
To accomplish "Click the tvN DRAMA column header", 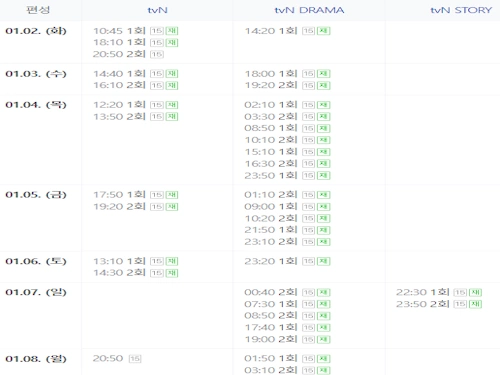I will (x=309, y=10).
